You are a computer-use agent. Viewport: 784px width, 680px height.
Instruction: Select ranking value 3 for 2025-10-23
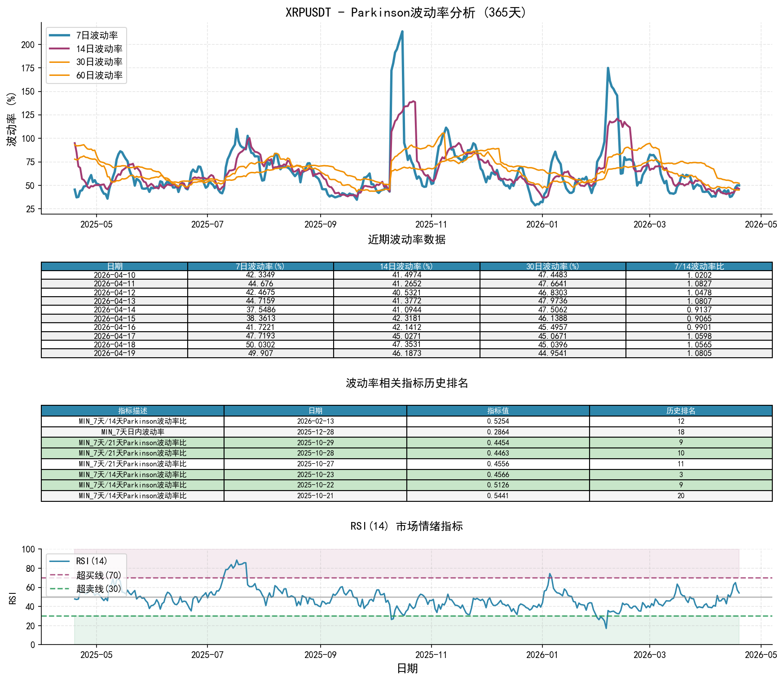[681, 475]
